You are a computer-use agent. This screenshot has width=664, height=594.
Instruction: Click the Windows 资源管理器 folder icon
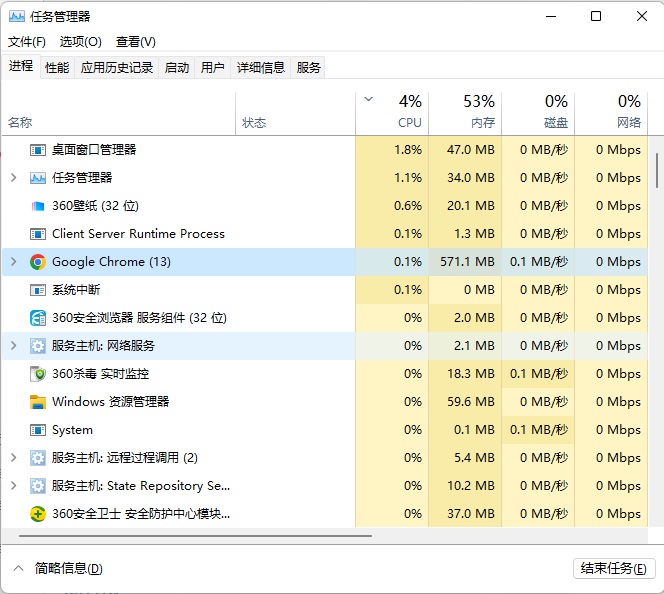(x=38, y=402)
